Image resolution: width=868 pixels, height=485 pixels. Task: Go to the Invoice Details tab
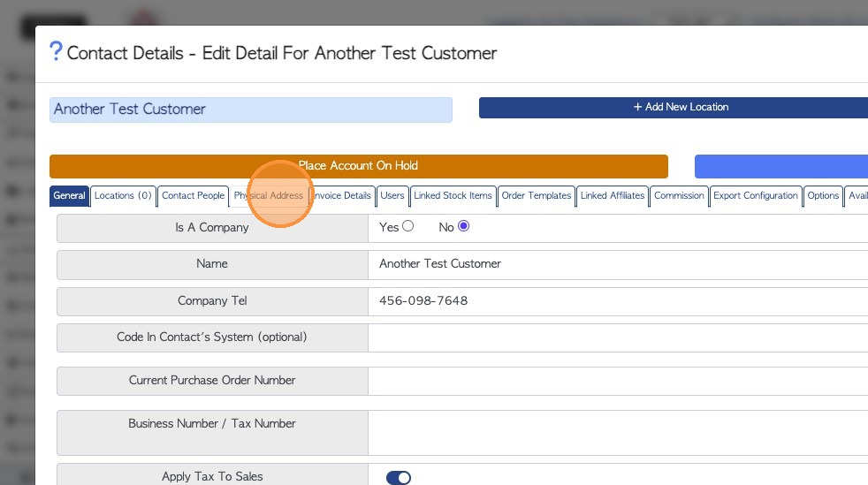[342, 196]
